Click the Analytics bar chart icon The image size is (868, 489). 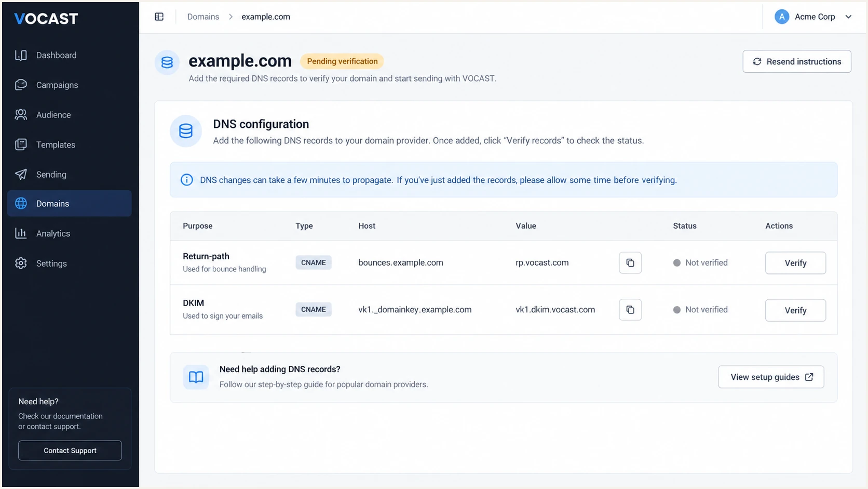tap(21, 233)
